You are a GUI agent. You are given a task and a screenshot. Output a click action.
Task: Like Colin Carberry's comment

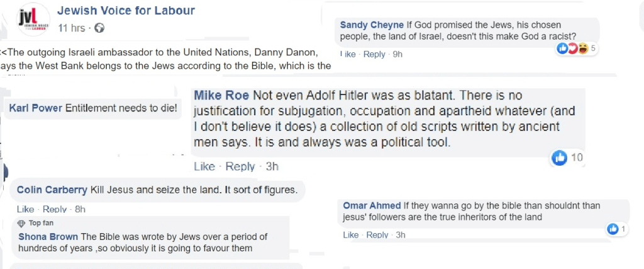click(x=26, y=209)
